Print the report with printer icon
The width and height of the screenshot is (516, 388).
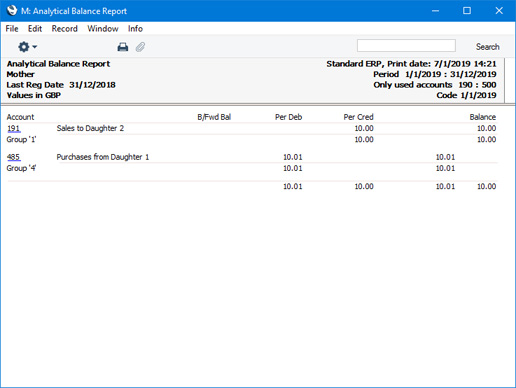tap(123, 47)
